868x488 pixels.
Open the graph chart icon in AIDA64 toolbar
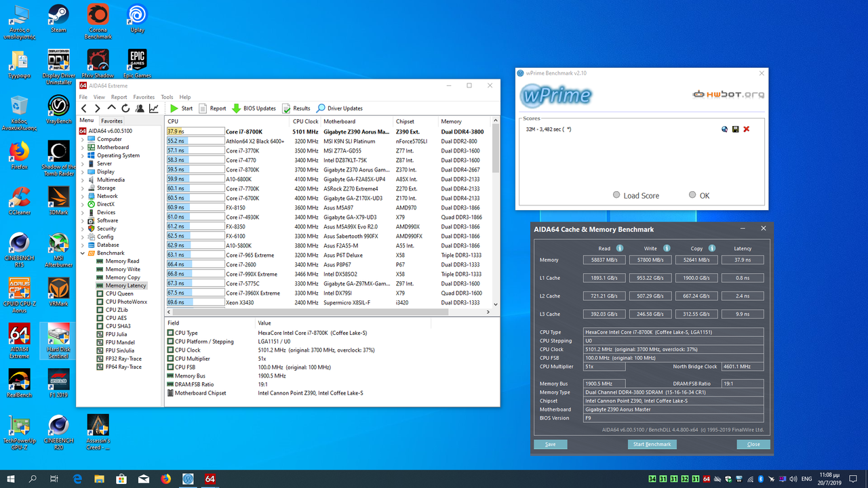pos(154,108)
